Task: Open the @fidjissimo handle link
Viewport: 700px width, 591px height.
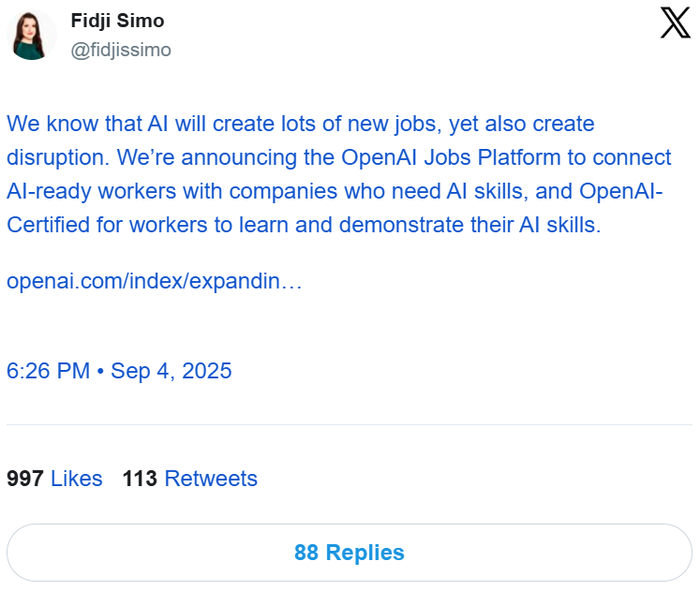Action: coord(121,50)
